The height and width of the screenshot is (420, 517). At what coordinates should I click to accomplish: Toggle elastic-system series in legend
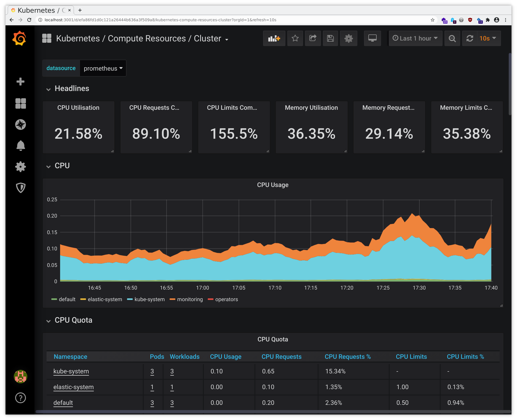105,299
